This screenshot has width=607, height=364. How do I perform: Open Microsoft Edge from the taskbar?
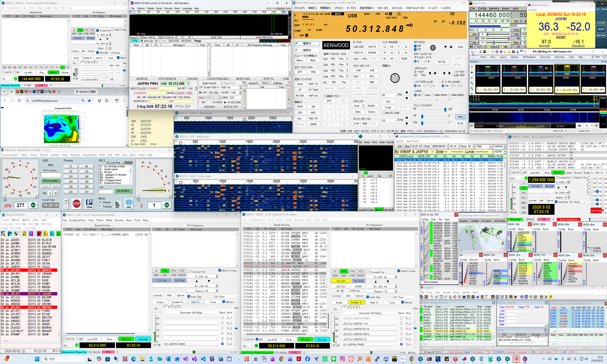coord(134,359)
